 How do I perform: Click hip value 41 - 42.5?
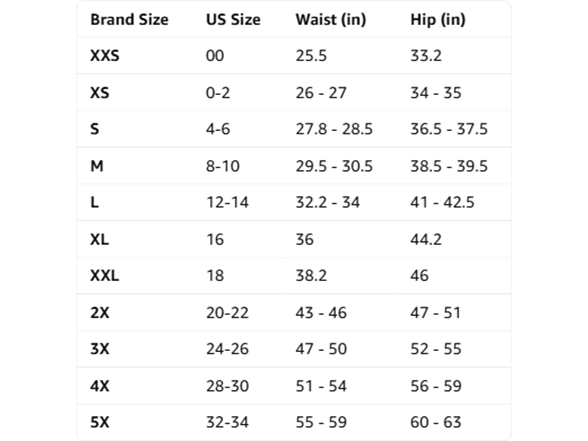tap(442, 202)
